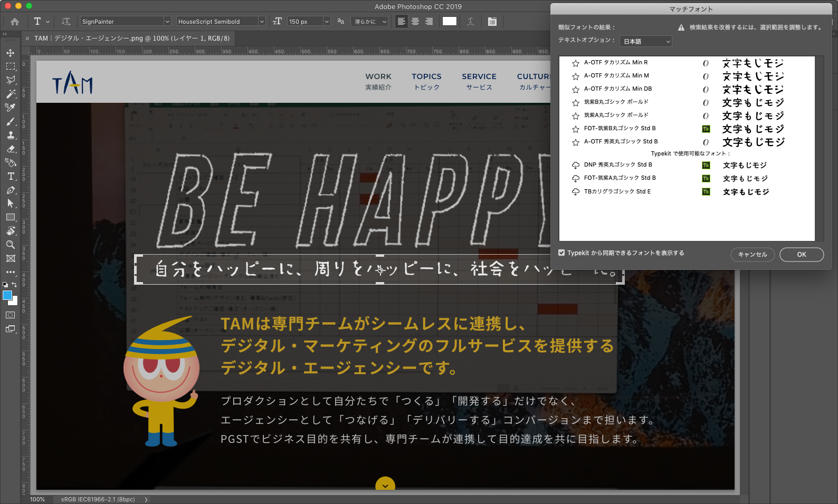Image resolution: width=838 pixels, height=504 pixels.
Task: Select the Clone Stamp tool
Action: [11, 135]
